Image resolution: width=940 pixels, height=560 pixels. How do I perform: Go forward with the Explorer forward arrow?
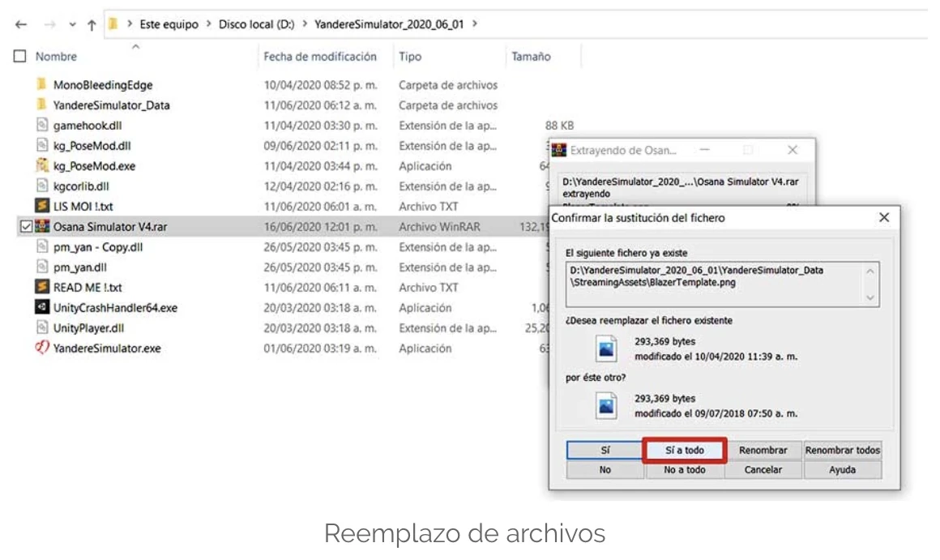[49, 24]
